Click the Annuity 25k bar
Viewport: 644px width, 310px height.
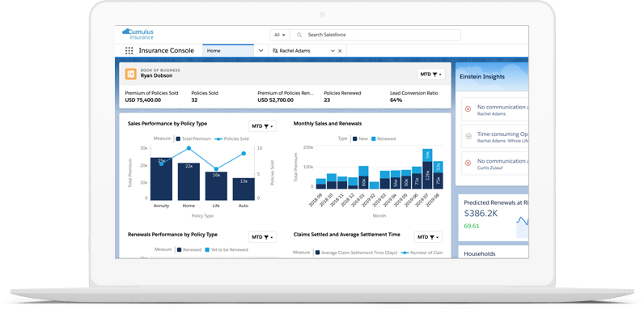pyautogui.click(x=161, y=178)
